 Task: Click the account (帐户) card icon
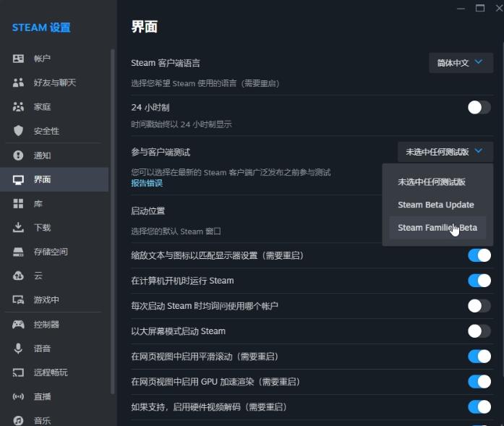[18, 59]
